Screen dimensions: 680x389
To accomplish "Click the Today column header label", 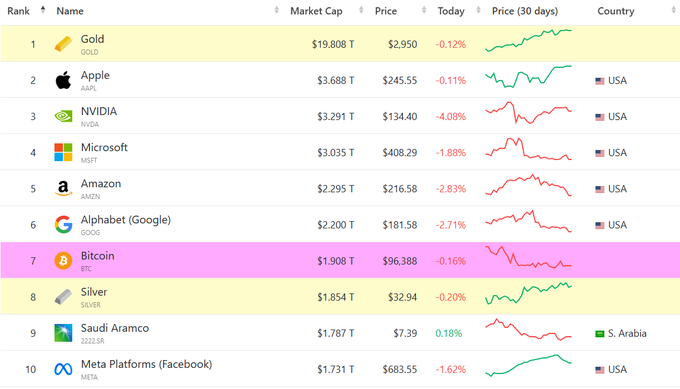I will coord(451,11).
